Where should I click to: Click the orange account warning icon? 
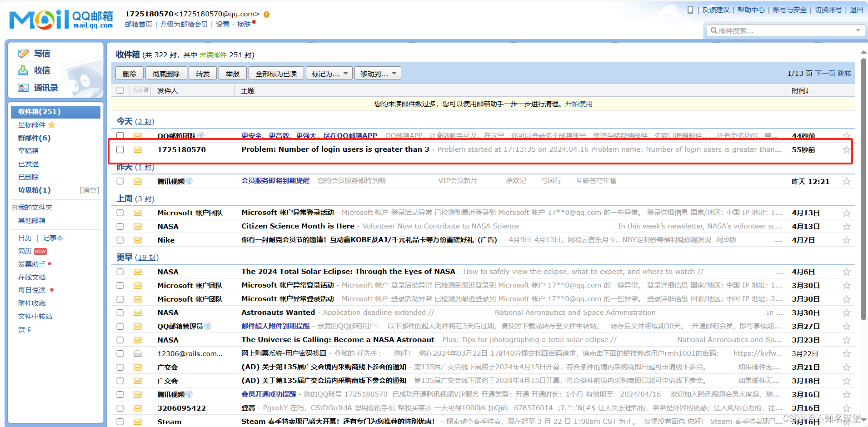[267, 14]
